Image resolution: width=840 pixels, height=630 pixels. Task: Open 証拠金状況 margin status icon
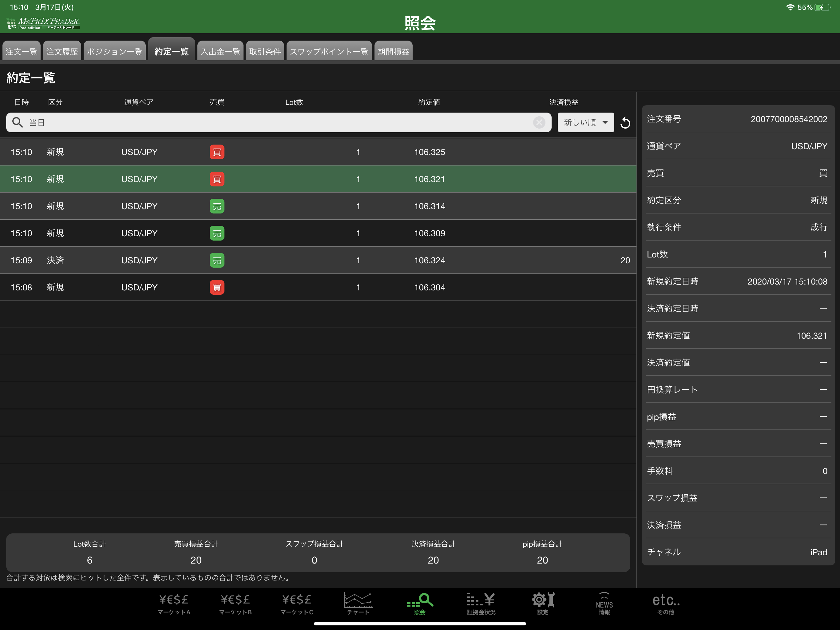481,604
